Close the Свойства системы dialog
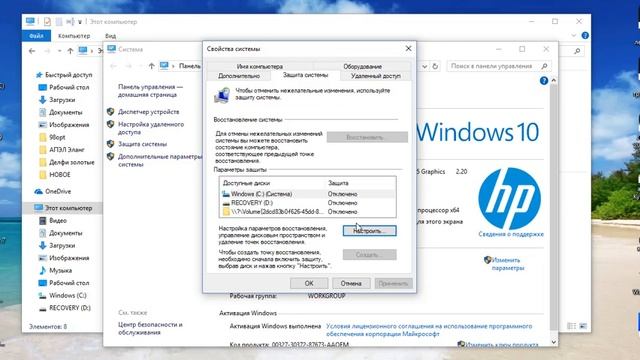The width and height of the screenshot is (640, 360). coord(408,49)
